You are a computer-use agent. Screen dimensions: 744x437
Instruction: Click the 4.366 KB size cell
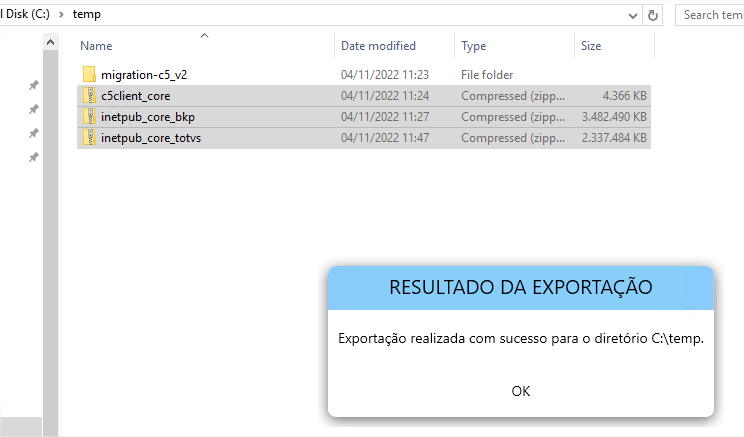coord(624,96)
